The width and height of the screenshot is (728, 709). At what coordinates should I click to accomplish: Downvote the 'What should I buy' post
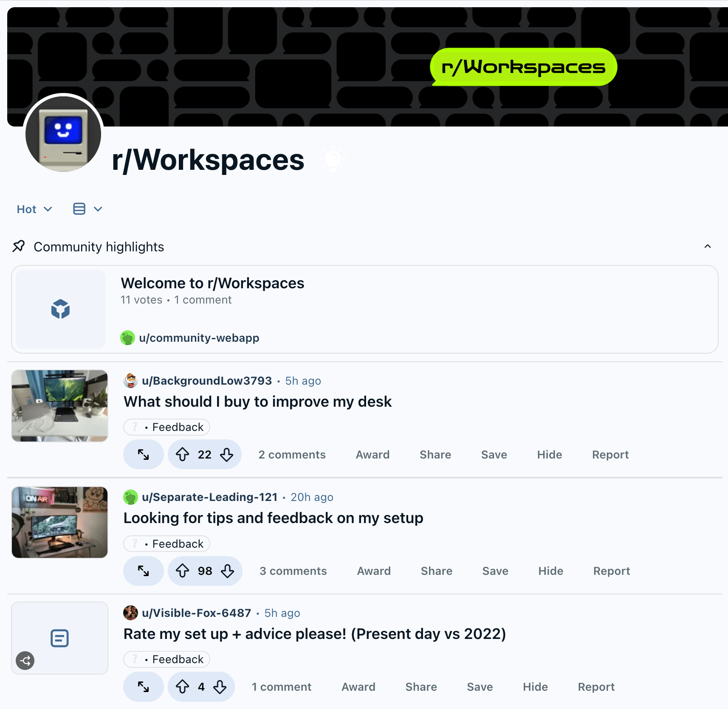click(227, 455)
